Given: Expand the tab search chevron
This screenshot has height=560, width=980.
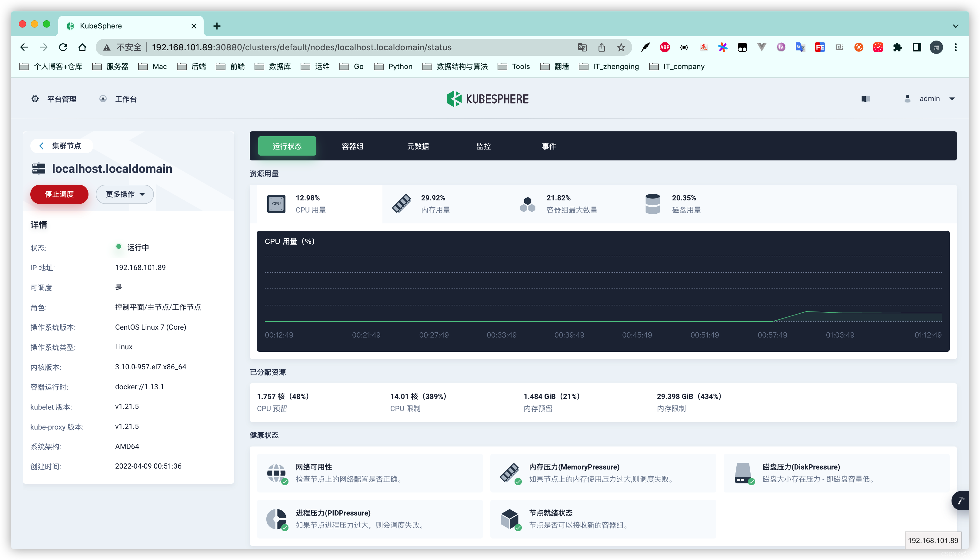Looking at the screenshot, I should pyautogui.click(x=955, y=26).
